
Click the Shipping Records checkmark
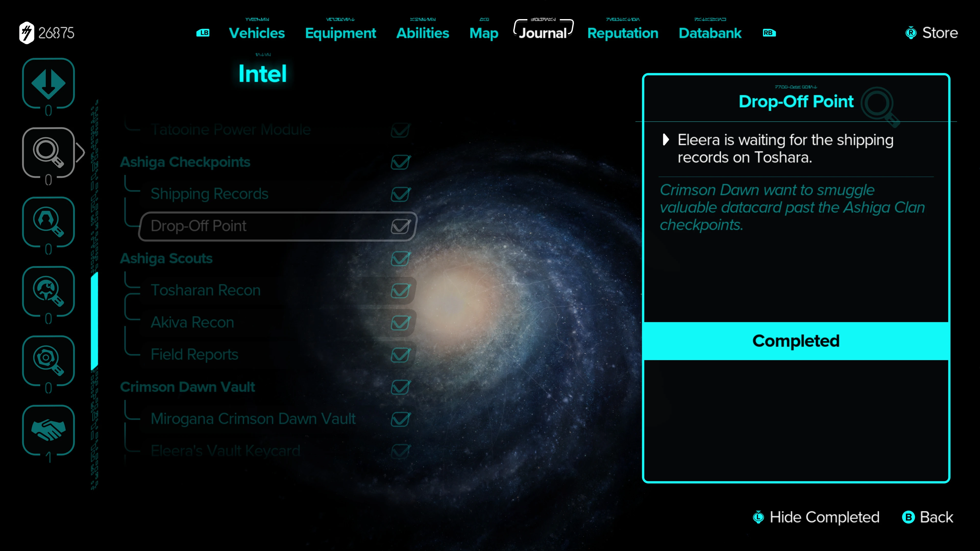(400, 194)
